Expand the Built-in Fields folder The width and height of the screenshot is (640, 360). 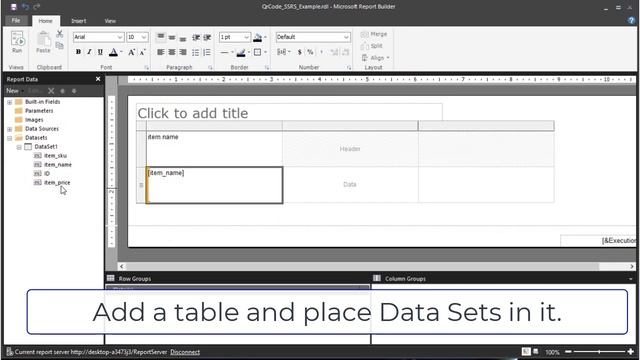click(x=9, y=102)
